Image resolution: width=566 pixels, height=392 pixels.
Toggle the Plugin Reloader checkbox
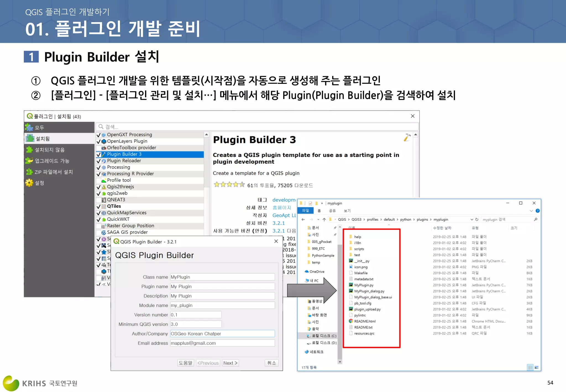point(99,161)
